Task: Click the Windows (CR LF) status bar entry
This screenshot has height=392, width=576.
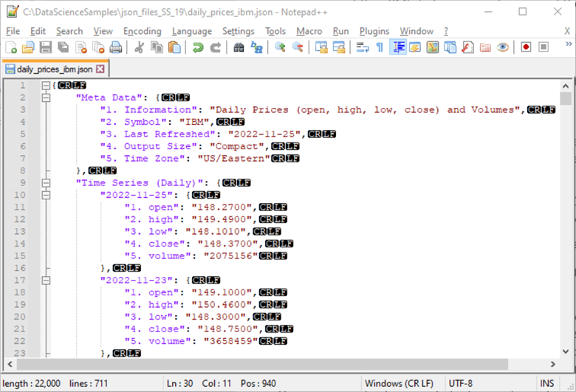Action: [399, 384]
